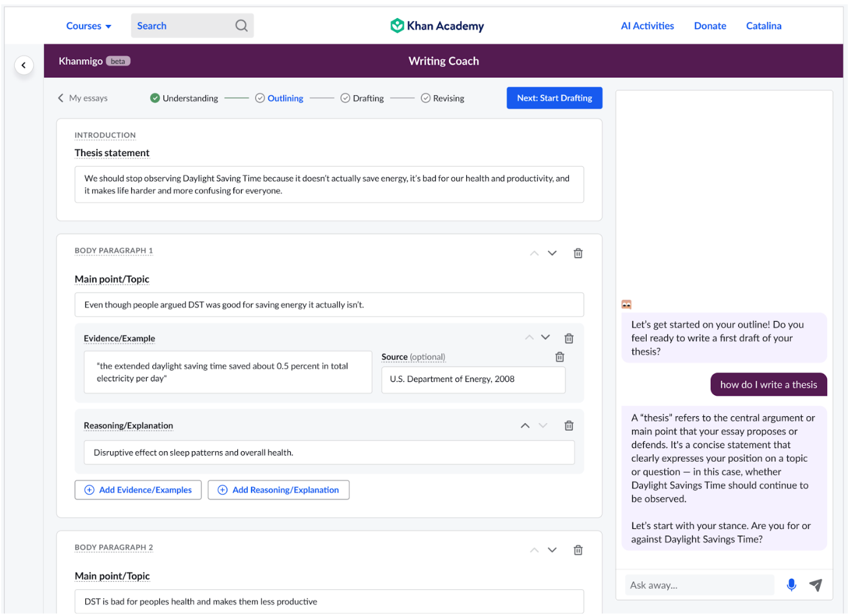Delete Body Paragraph 1 with its trash icon
This screenshot has height=616, width=849.
click(x=578, y=253)
